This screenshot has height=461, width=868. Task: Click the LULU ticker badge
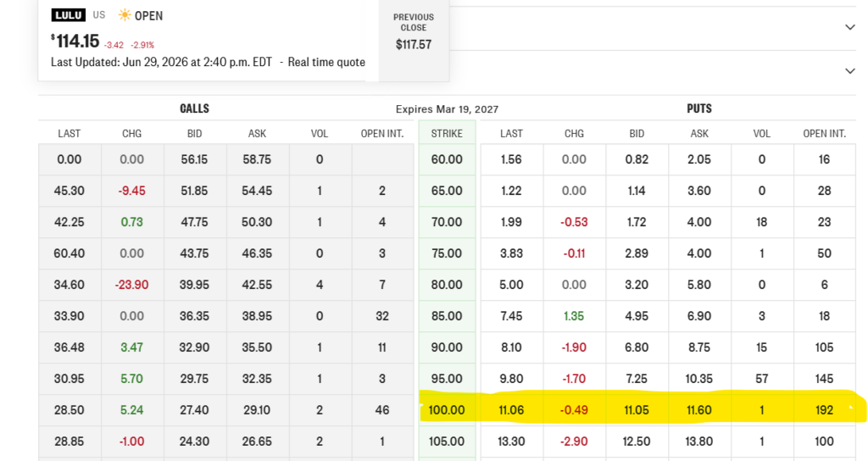tap(68, 15)
